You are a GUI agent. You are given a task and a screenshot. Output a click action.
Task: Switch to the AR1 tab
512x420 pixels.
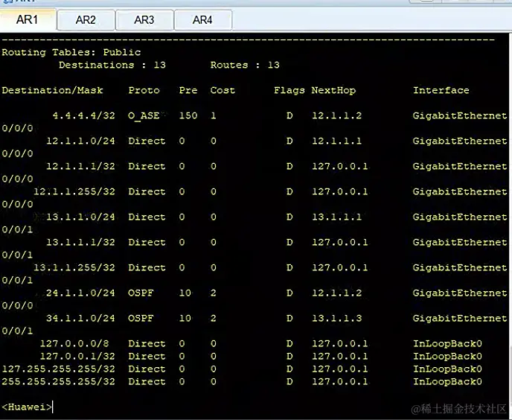28,20
